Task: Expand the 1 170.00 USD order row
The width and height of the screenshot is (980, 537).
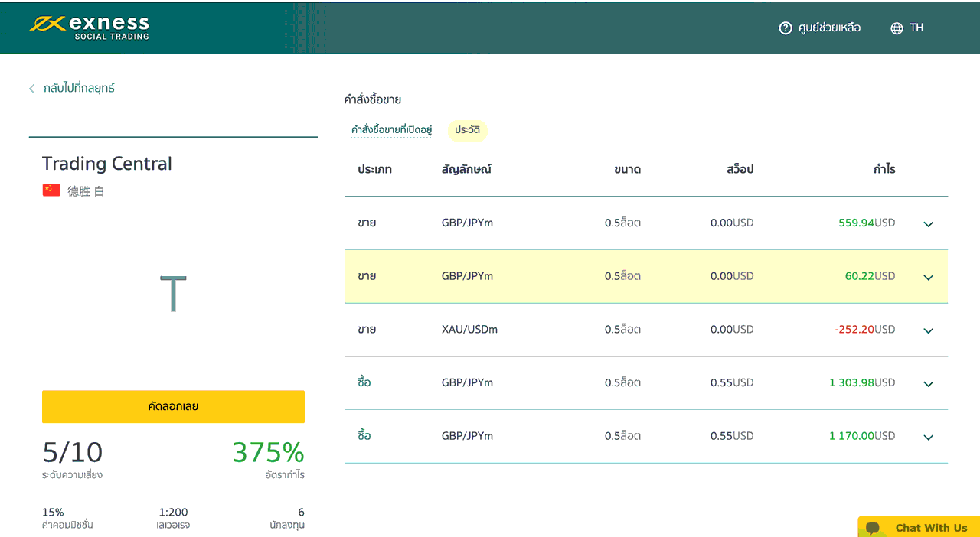Action: 929,438
